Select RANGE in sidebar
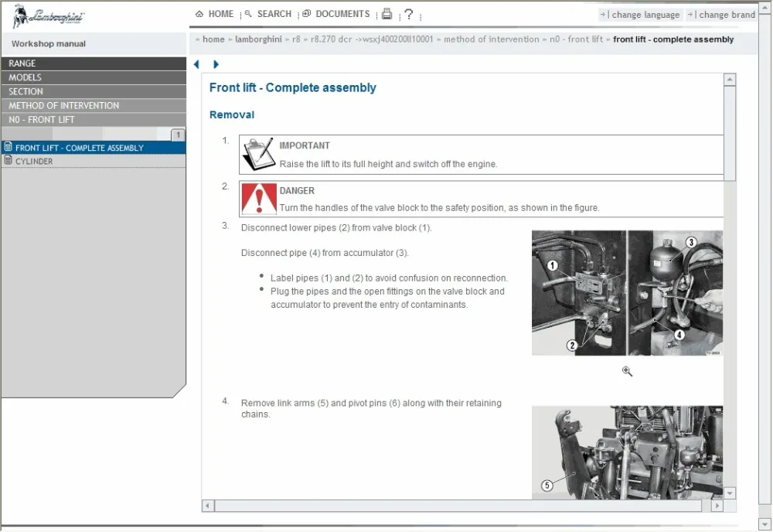 pos(94,63)
